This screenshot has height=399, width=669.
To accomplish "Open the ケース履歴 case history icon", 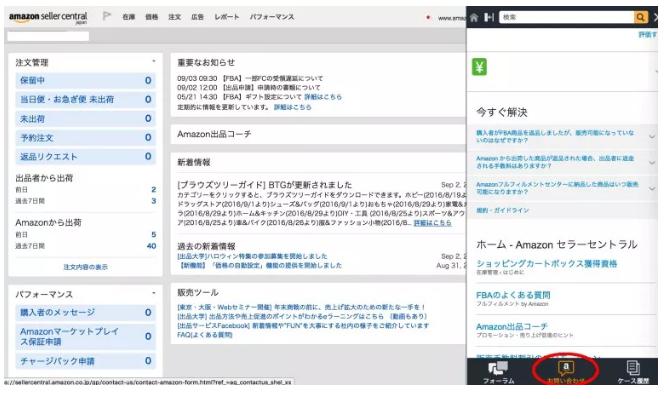I will coord(633,373).
